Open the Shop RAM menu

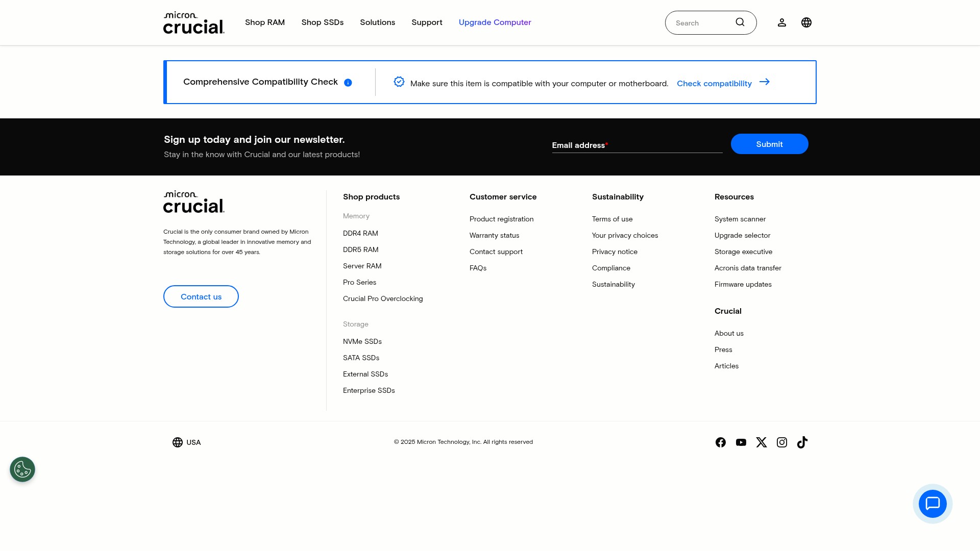click(265, 22)
